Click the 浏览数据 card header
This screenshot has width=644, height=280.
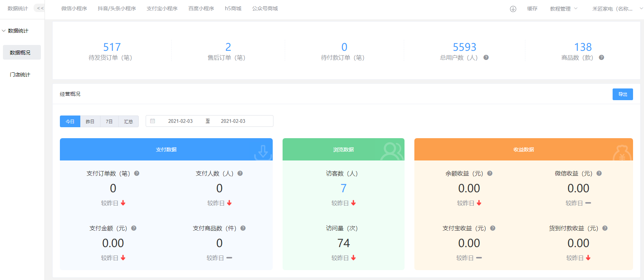344,149
